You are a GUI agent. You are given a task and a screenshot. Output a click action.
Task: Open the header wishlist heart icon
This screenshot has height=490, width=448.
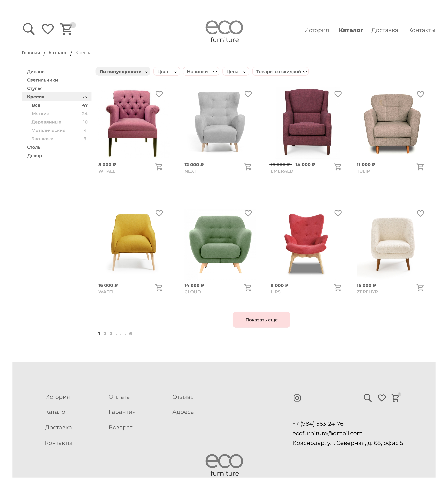pos(48,29)
